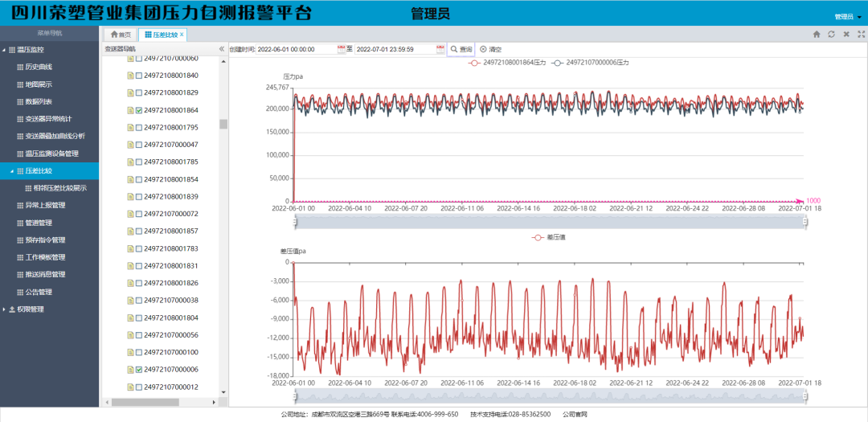Image resolution: width=868 pixels, height=422 pixels.
Task: Switch to the 首页 tab
Action: [121, 35]
